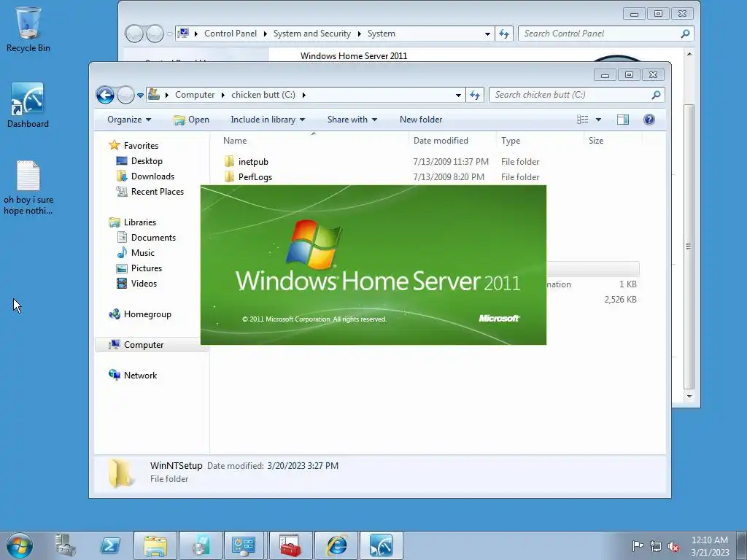Sort files by Name column header
This screenshot has height=560, width=747.
[314, 141]
